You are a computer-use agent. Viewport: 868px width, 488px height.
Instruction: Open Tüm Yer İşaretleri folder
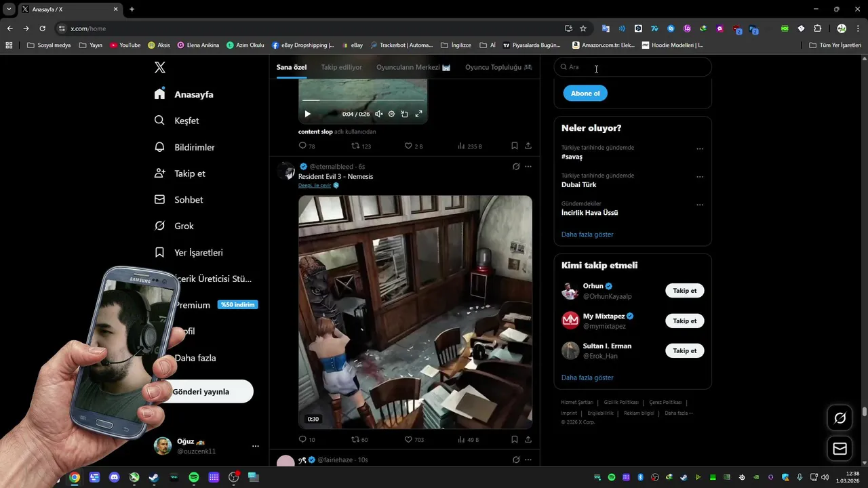[x=835, y=45]
